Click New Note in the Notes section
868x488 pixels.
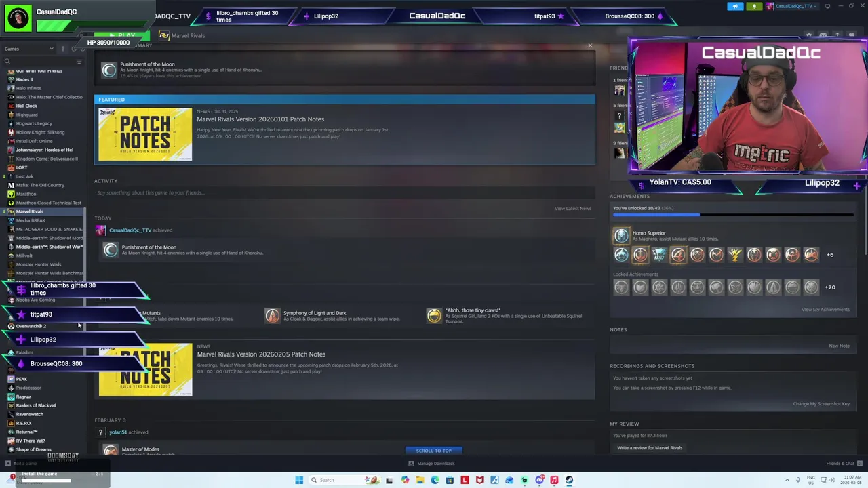pyautogui.click(x=839, y=346)
